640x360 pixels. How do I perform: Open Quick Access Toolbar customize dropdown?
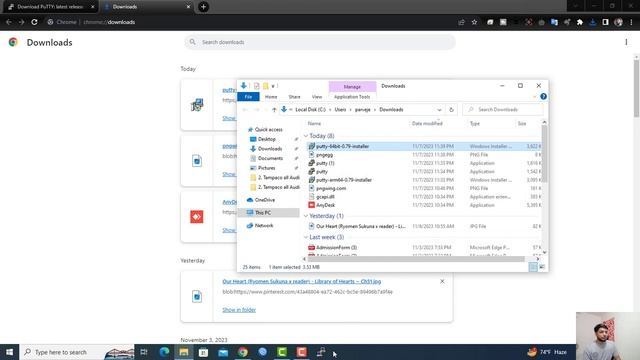pyautogui.click(x=273, y=86)
